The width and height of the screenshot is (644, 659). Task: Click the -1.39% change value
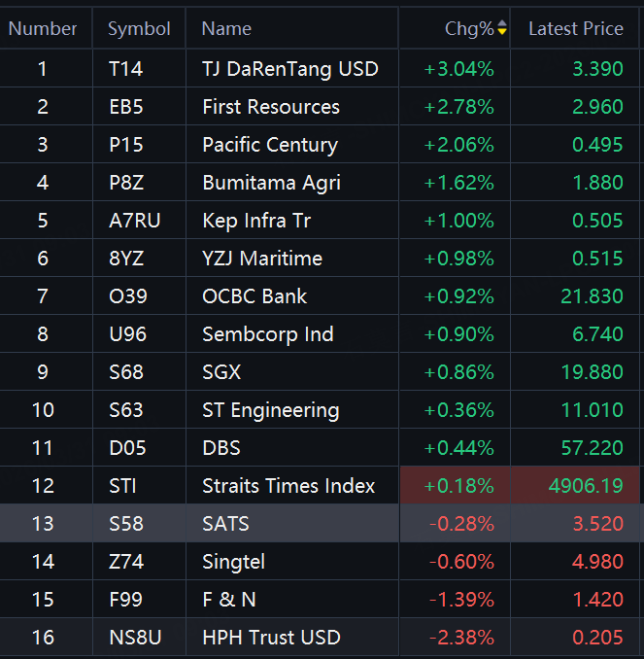coord(461,600)
